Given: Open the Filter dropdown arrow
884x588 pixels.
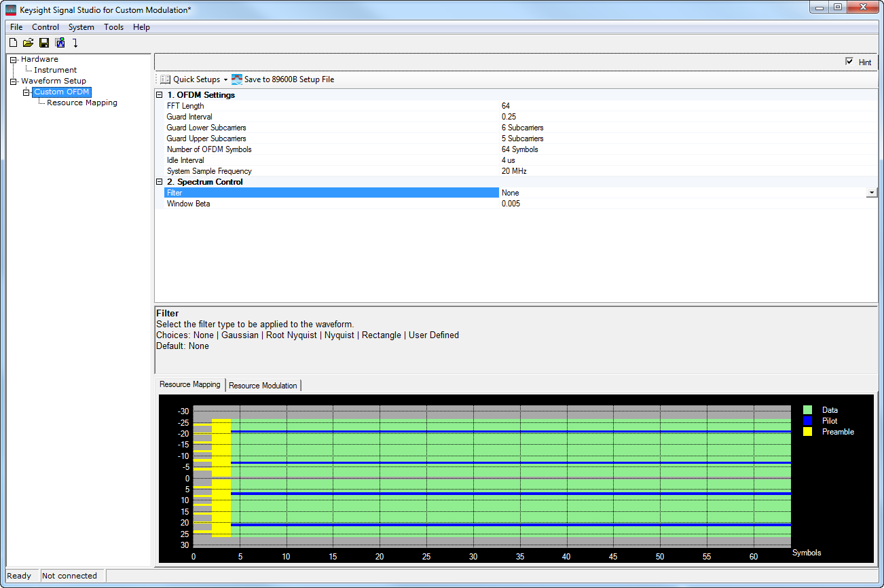Looking at the screenshot, I should (x=871, y=193).
